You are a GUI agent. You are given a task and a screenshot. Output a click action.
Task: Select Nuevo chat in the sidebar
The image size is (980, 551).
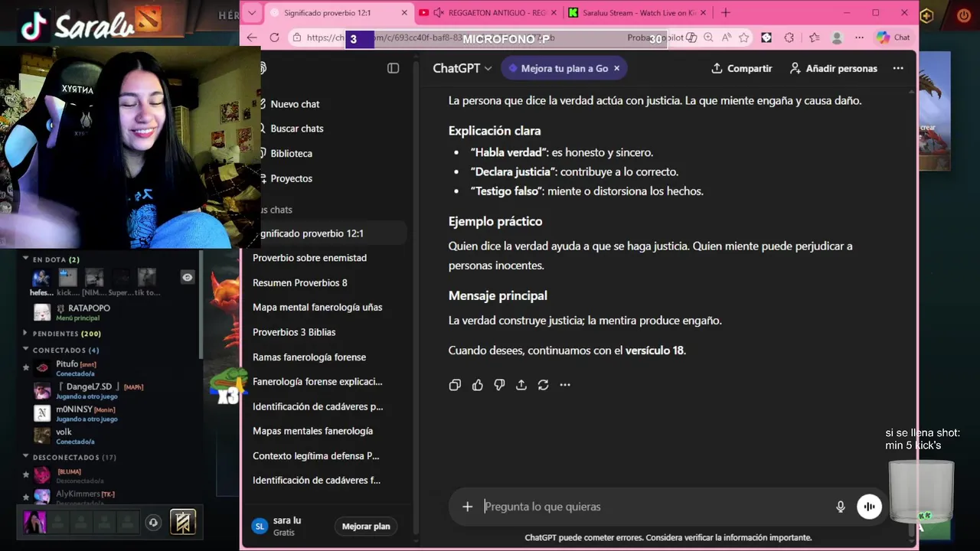(x=295, y=104)
